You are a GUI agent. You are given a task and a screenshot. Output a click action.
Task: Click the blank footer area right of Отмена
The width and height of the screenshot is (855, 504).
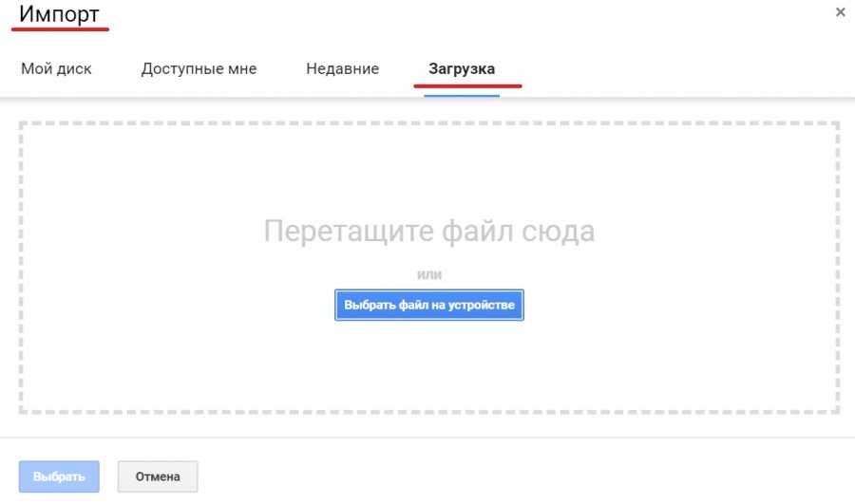click(x=522, y=476)
